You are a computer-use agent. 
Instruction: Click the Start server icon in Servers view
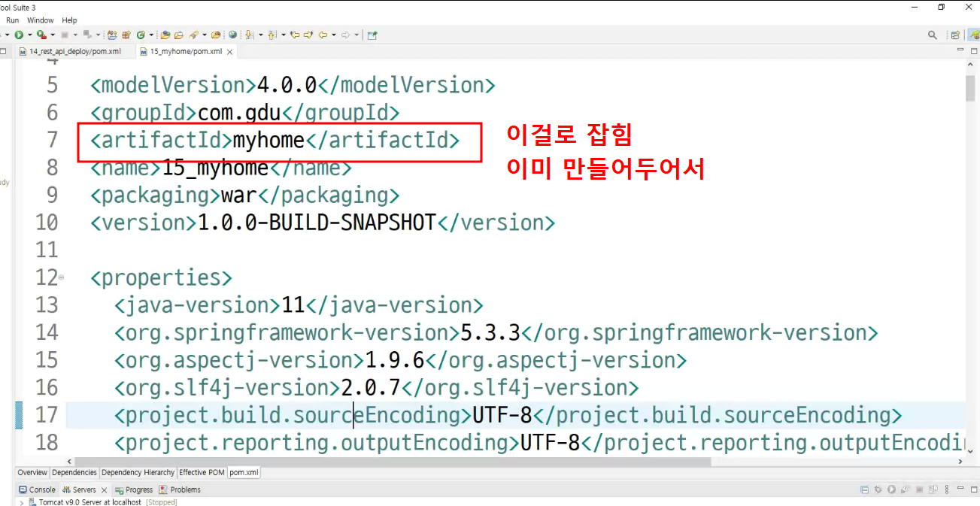pyautogui.click(x=891, y=489)
